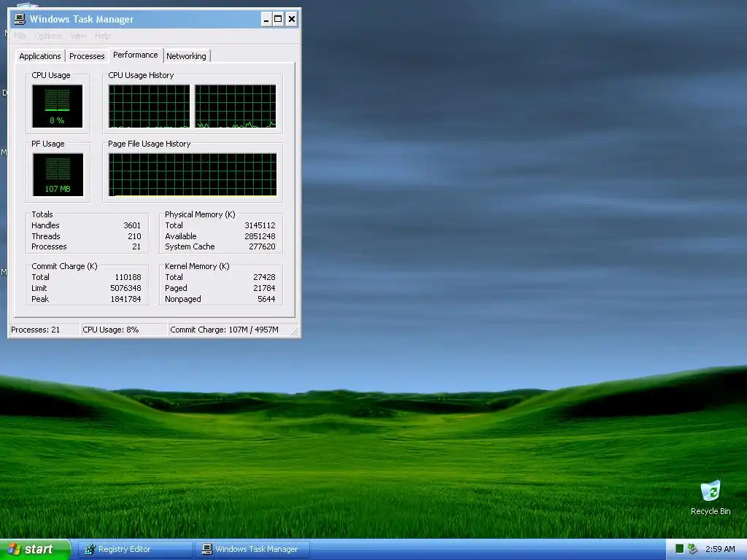Minimize the Task Manager window
Screen dimensions: 747x560
(x=266, y=19)
